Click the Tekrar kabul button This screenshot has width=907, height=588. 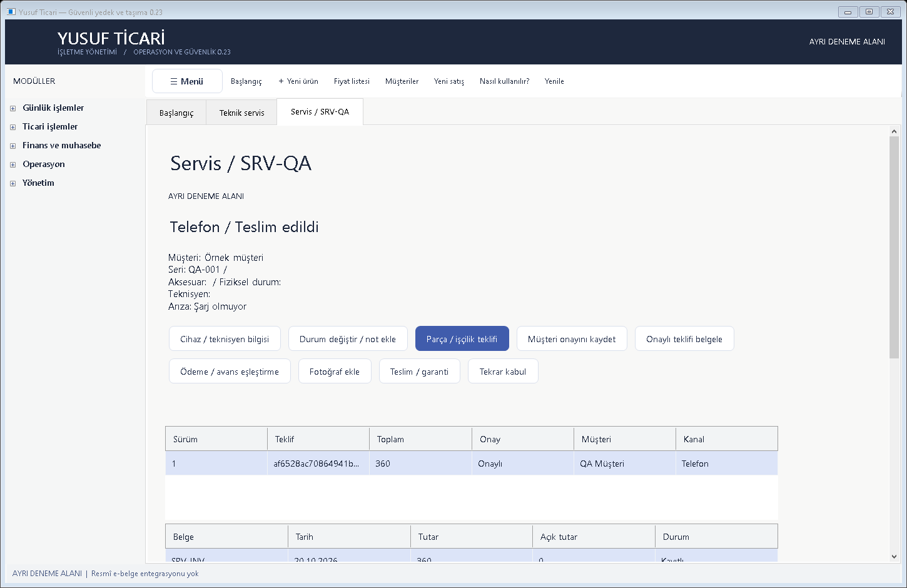click(503, 372)
